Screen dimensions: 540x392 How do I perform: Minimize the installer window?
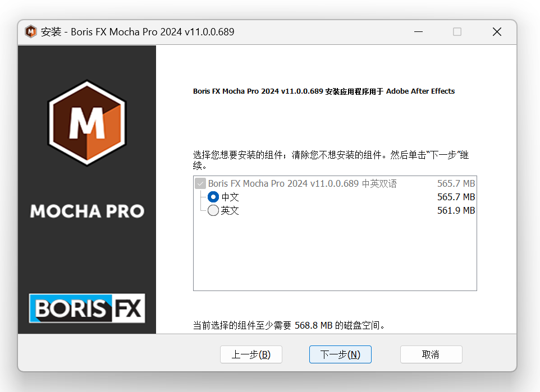(418, 31)
